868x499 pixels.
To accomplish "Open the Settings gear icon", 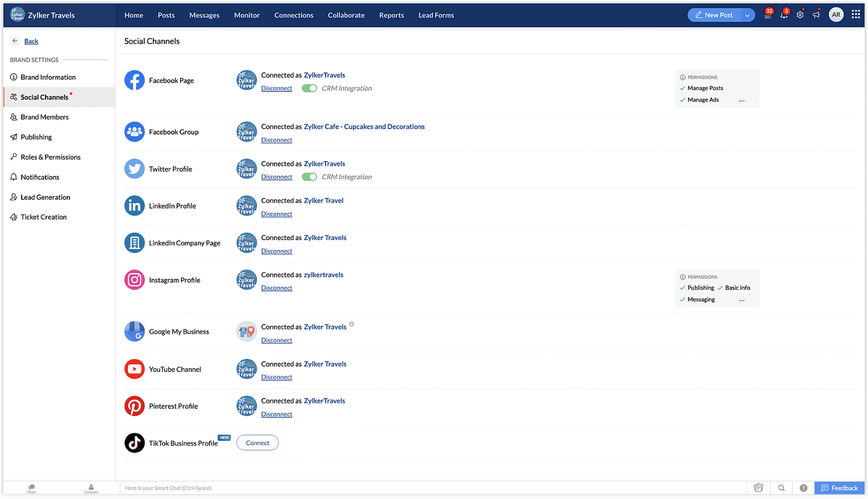I will point(800,15).
